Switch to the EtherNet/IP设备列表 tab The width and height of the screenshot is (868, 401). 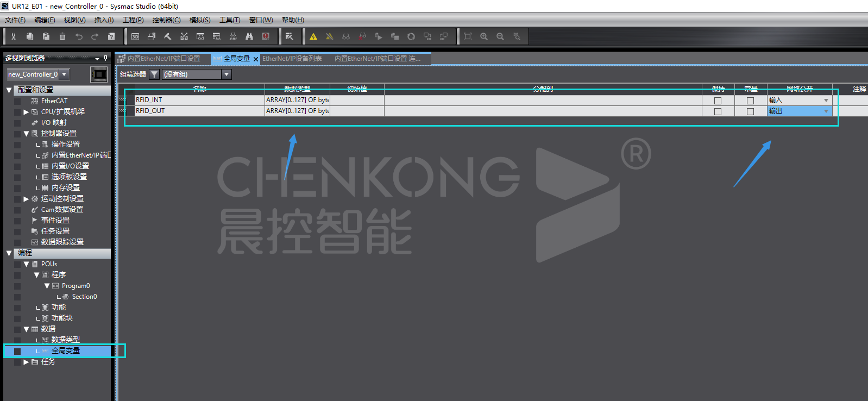292,59
